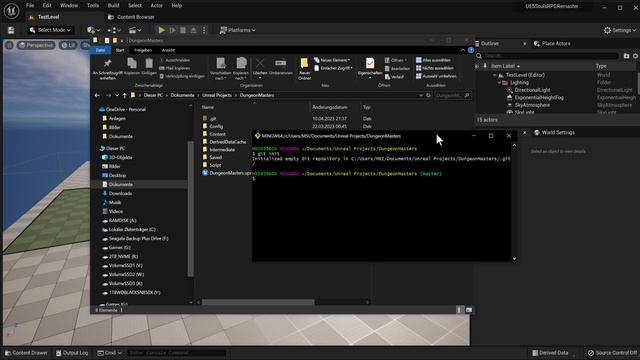Sort the Outliner by Item Label header
The height and width of the screenshot is (360, 640).
click(505, 66)
